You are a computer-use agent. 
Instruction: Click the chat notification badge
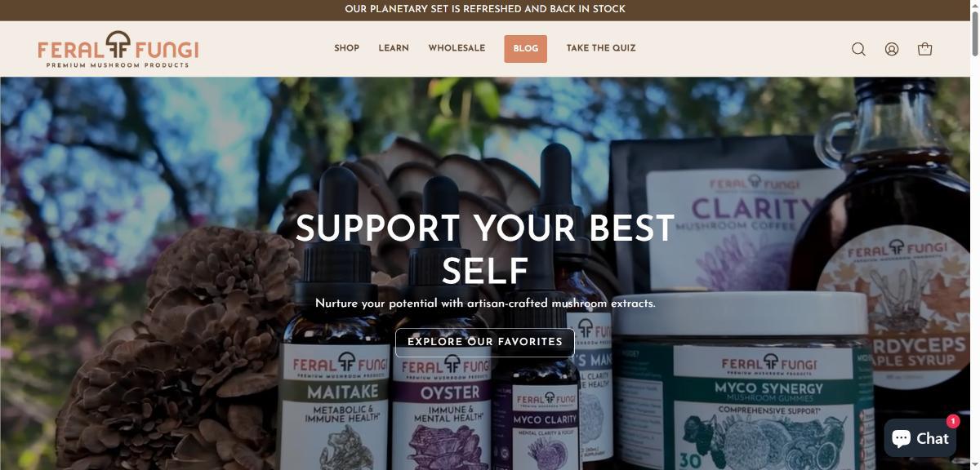952,421
